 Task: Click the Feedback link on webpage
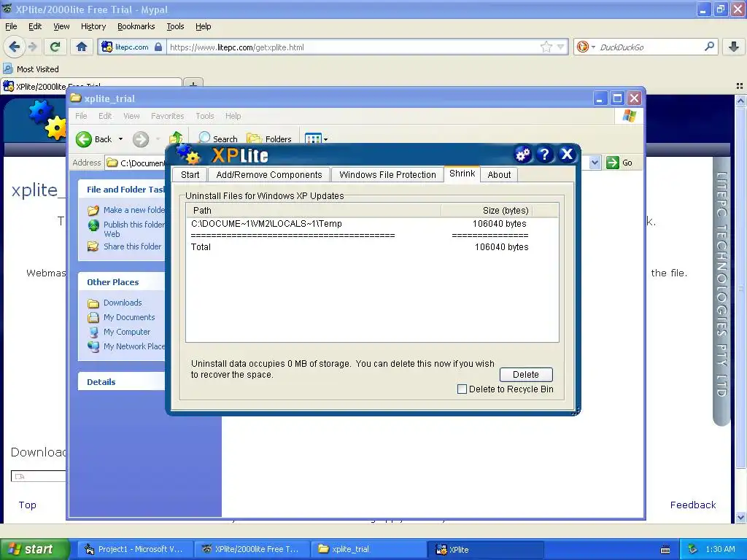(693, 505)
